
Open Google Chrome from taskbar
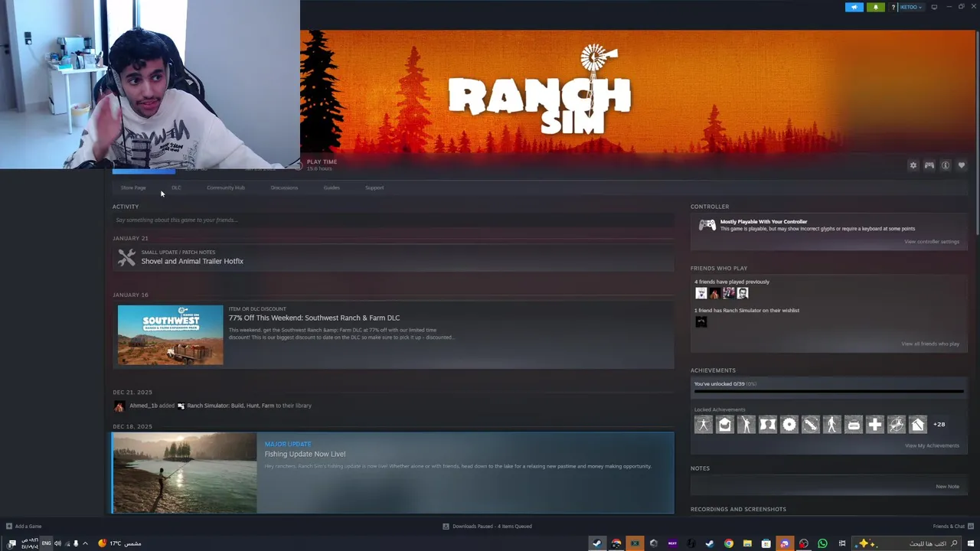(x=729, y=543)
